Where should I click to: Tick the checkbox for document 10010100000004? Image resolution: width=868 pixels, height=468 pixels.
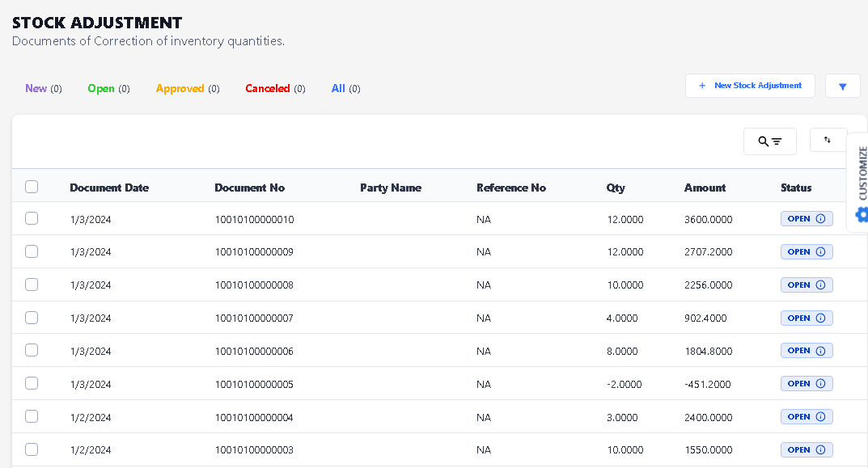click(32, 416)
